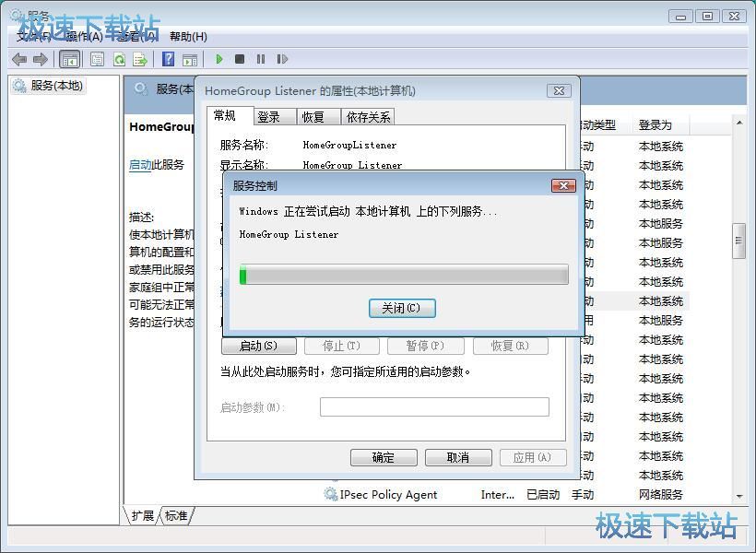Click HomeGroupListener service name value
756x553 pixels.
(349, 145)
